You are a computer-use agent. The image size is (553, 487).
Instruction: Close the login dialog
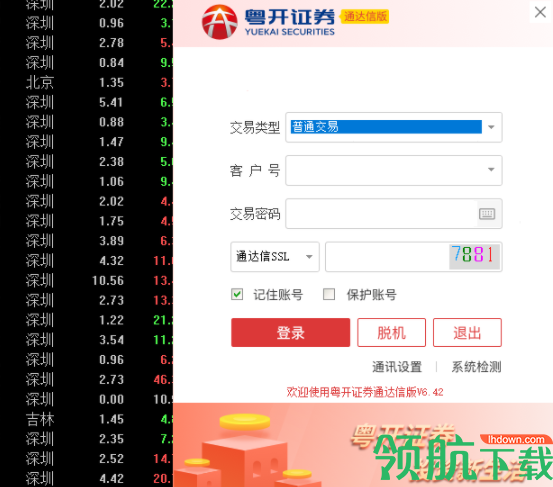pos(540,12)
